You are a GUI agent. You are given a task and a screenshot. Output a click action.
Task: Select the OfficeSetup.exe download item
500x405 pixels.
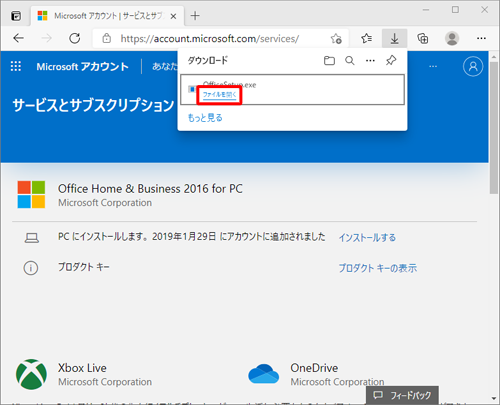click(292, 90)
